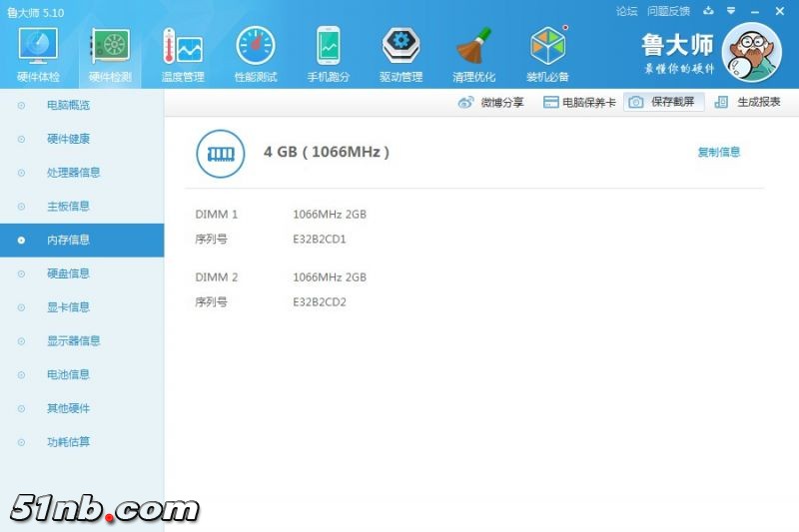Open 论坛 forum link in title bar
The width and height of the screenshot is (799, 532).
[x=626, y=11]
